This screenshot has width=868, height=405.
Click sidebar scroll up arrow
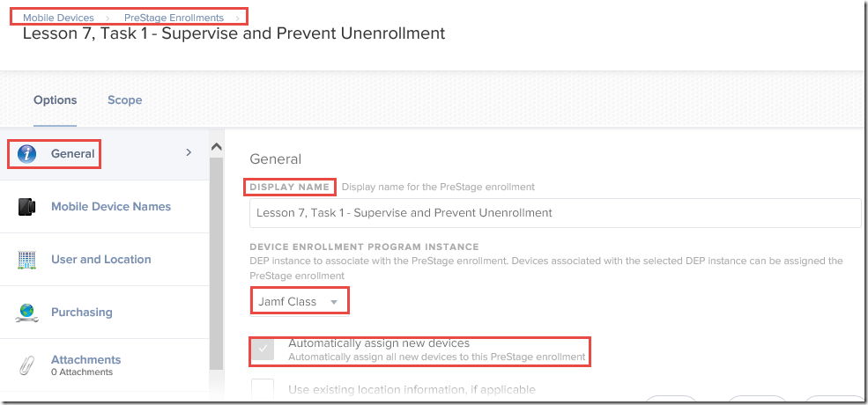217,147
